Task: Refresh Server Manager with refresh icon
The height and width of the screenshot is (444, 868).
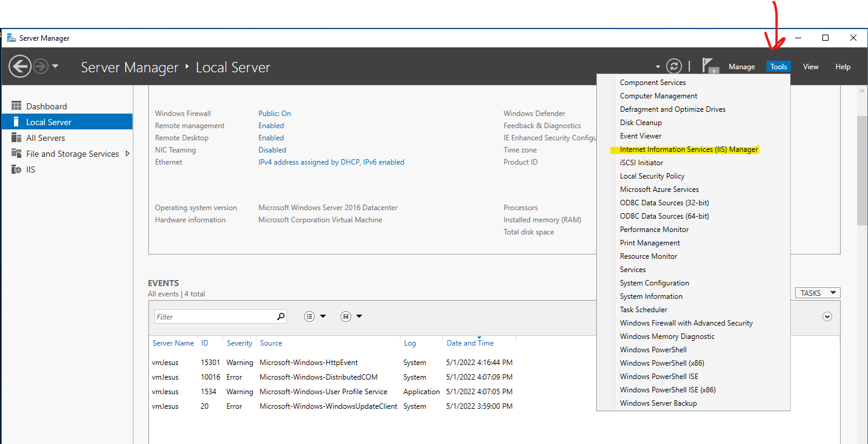Action: 673,66
